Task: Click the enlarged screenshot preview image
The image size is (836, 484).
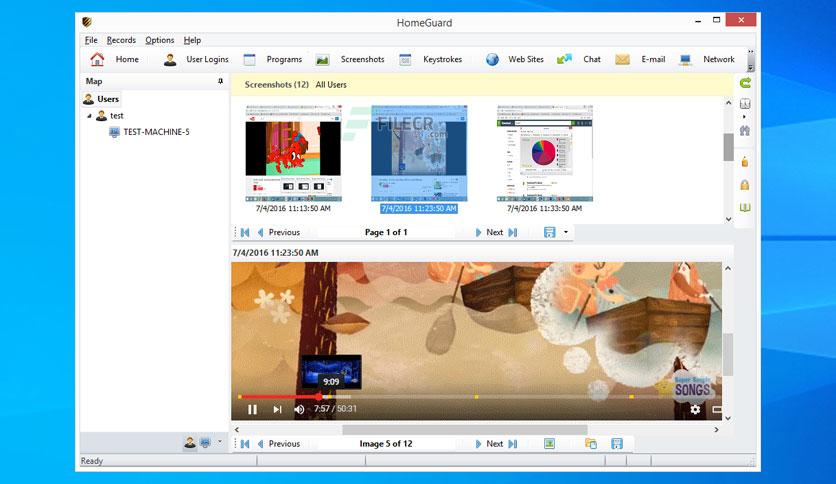Action: coord(477,341)
